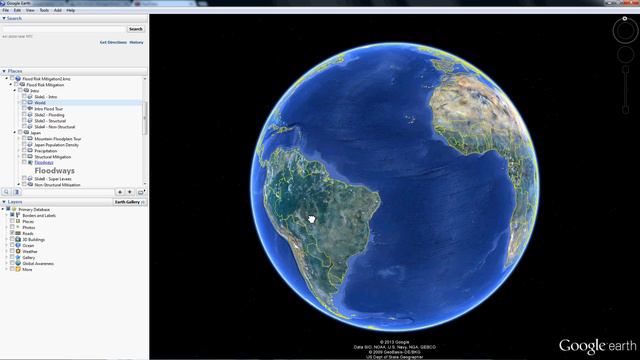This screenshot has height=360, width=640.
Task: Click the Places layer icon
Action: click(18, 221)
